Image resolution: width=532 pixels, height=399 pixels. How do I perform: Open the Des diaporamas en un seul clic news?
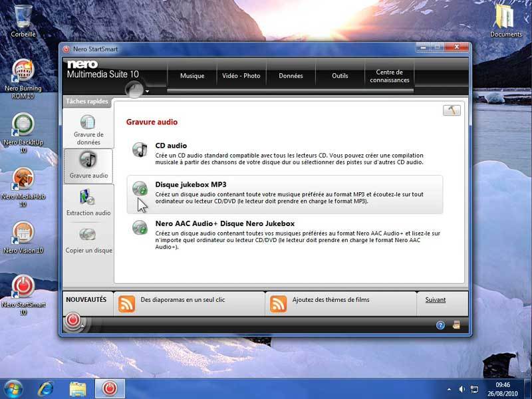[x=182, y=300]
